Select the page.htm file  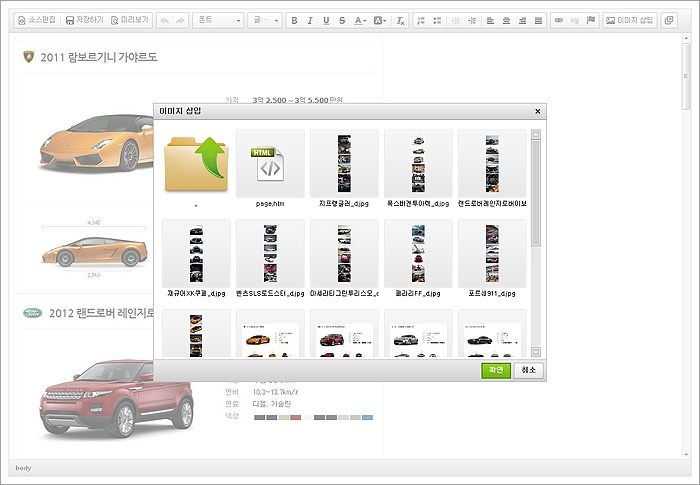pyautogui.click(x=270, y=164)
